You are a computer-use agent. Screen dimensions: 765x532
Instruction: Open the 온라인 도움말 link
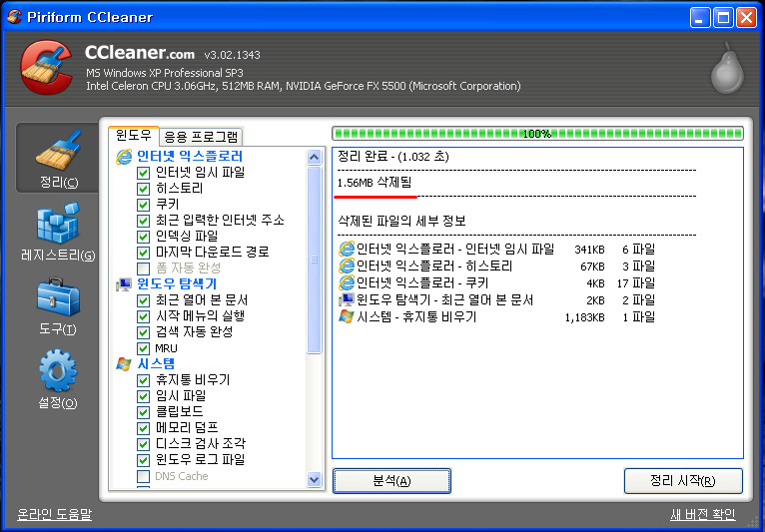coord(54,514)
